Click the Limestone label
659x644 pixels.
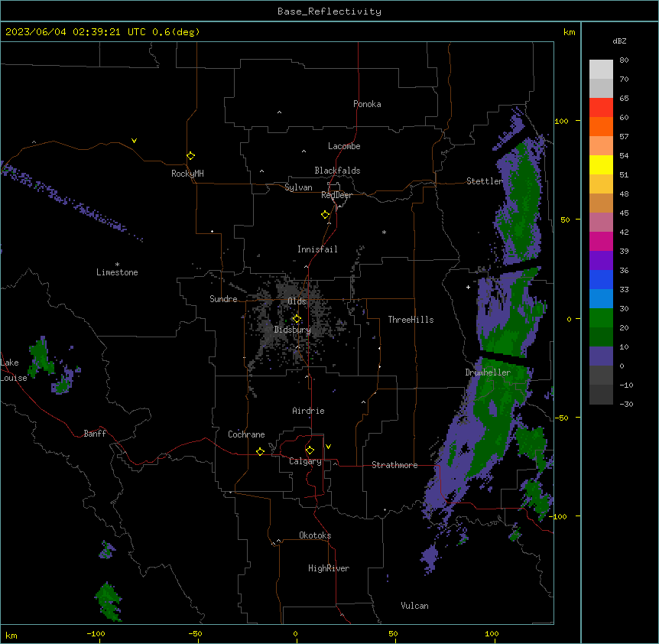pos(117,272)
